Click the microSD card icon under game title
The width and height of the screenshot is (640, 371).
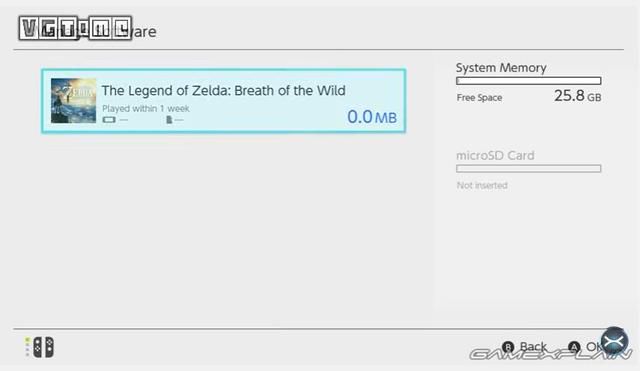(x=169, y=120)
